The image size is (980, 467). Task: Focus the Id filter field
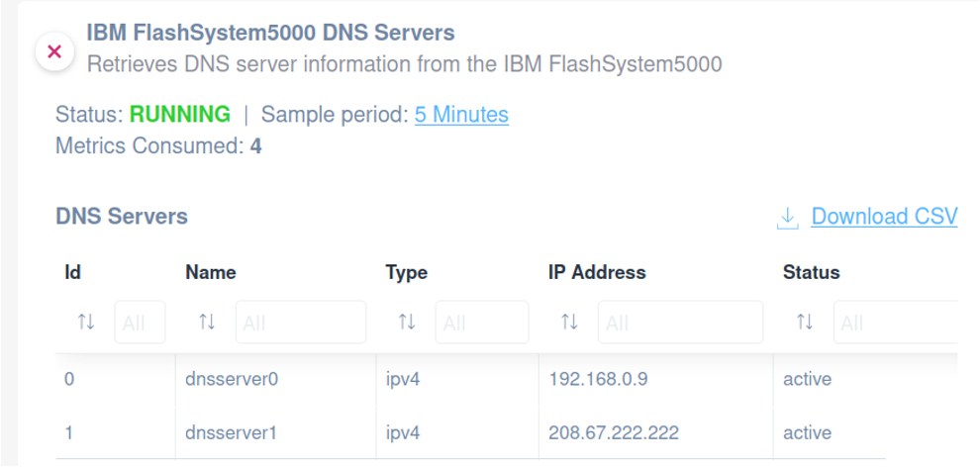pyautogui.click(x=140, y=323)
